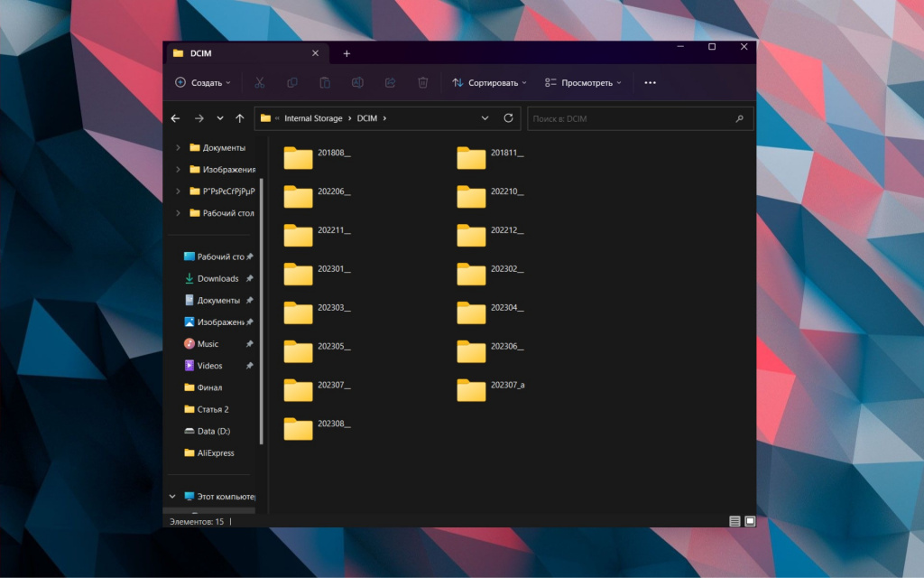Select the 202210__ folder
The width and height of the screenshot is (924, 578).
click(x=490, y=196)
